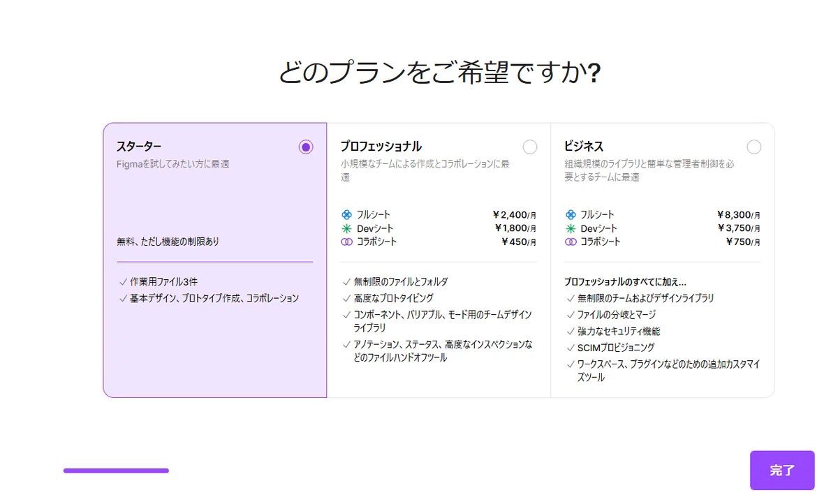Image resolution: width=838 pixels, height=504 pixels.
Task: Click the コラボシート icon in ビジネス plan
Action: (571, 242)
